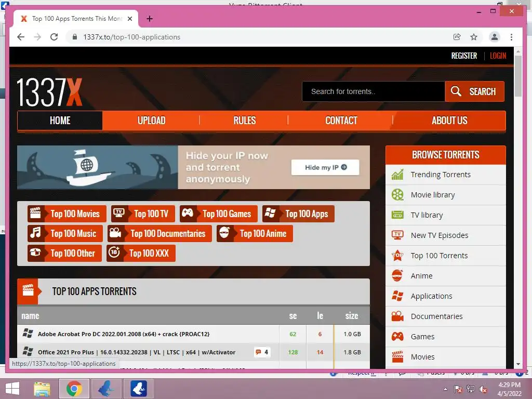The width and height of the screenshot is (532, 399).
Task: Click the Top 100 Torrents sidebar link
Action: click(439, 256)
